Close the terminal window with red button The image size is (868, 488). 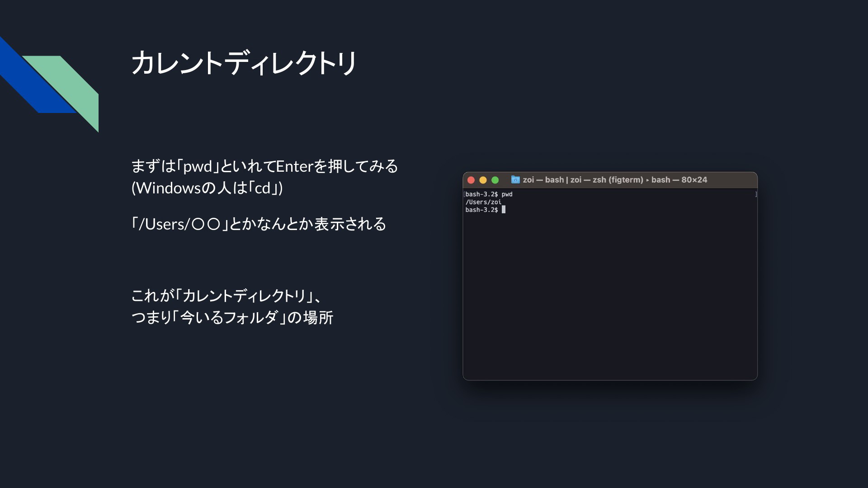click(471, 180)
